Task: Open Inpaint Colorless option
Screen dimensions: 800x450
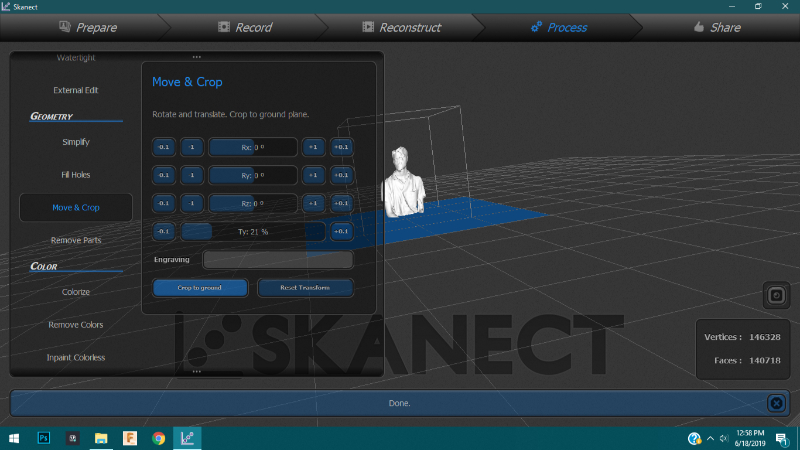Action: (x=76, y=358)
